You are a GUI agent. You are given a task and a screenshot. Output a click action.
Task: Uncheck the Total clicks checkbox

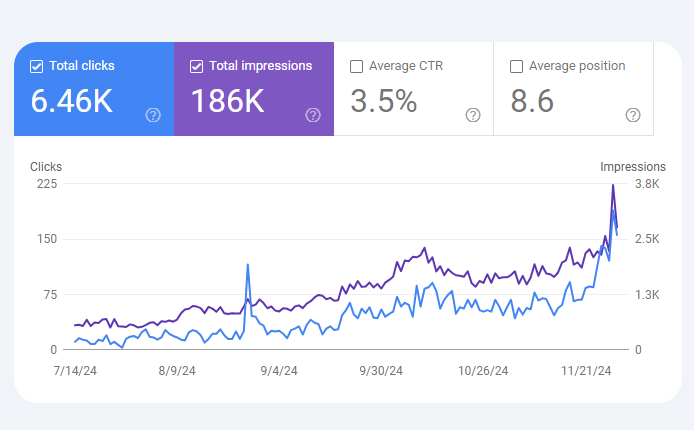[x=37, y=67]
